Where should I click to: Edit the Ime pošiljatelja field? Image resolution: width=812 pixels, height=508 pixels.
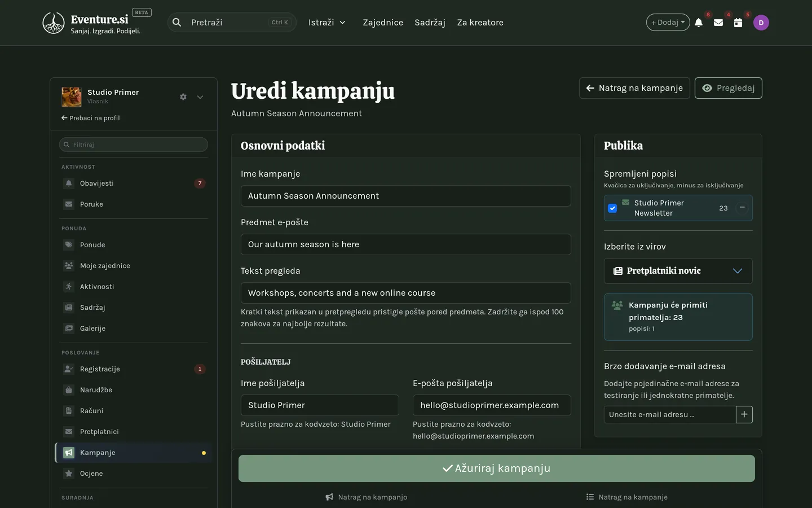(320, 405)
